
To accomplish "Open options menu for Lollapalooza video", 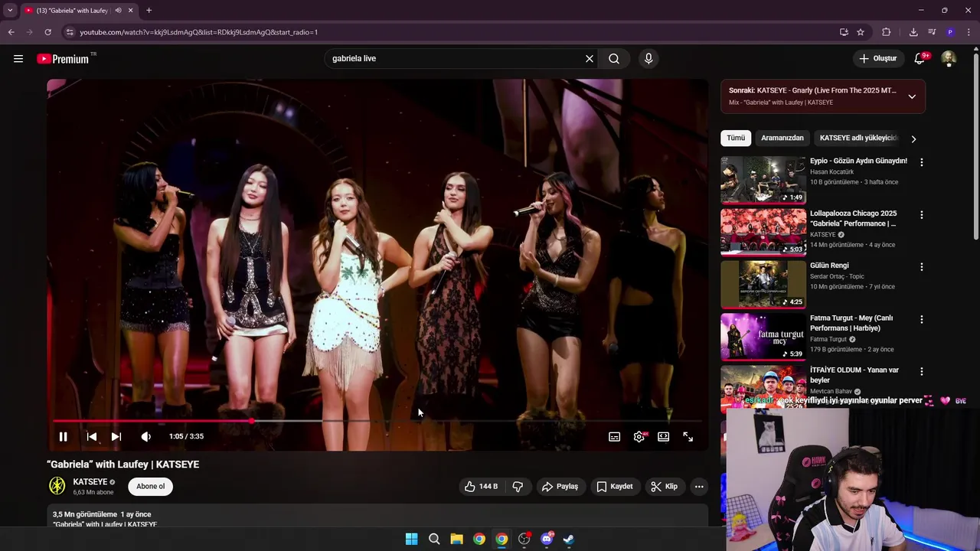I will pos(922,215).
